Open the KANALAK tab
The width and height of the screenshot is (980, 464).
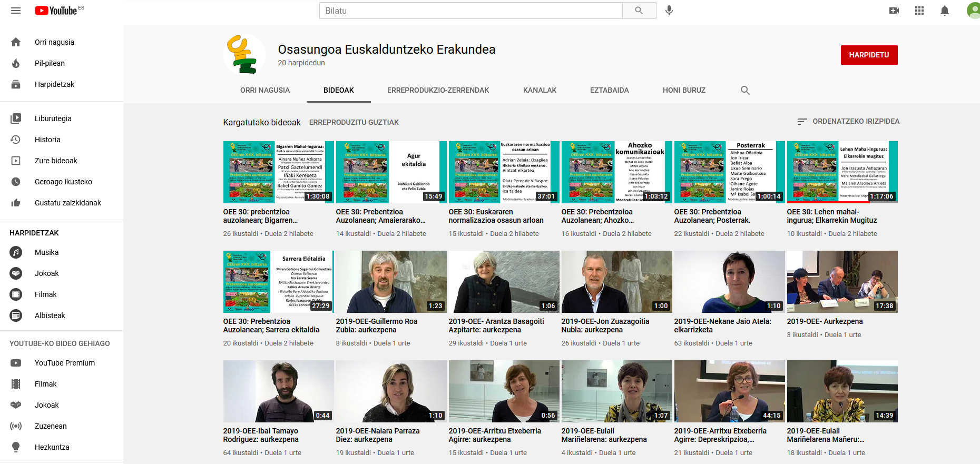pyautogui.click(x=540, y=90)
